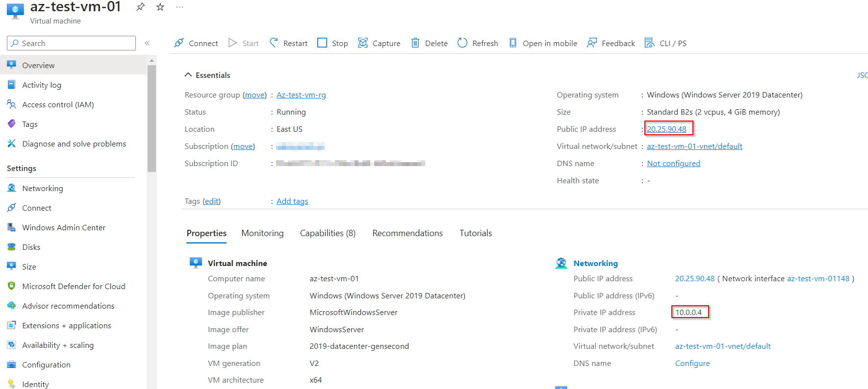Click the private IP address 10.0.0.4

(689, 313)
